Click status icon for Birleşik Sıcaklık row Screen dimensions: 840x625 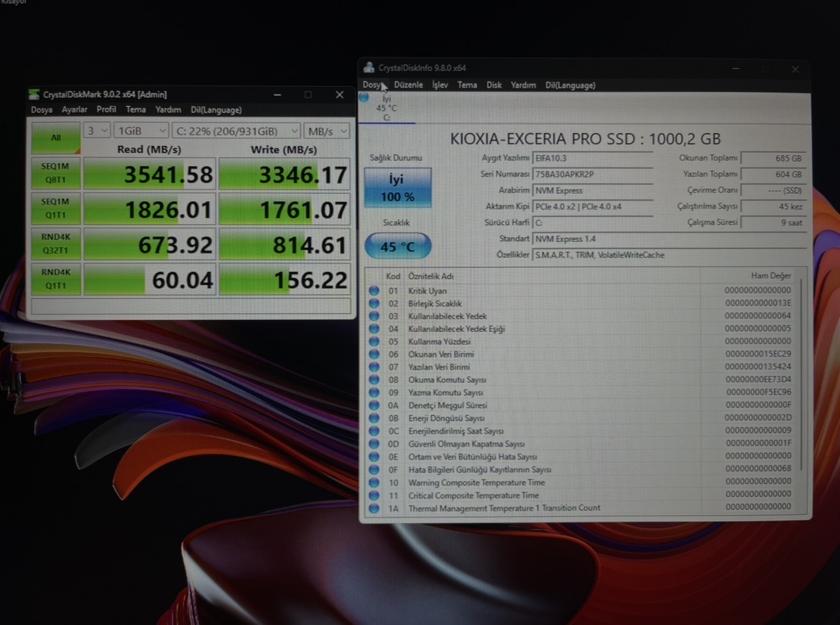pyautogui.click(x=374, y=304)
